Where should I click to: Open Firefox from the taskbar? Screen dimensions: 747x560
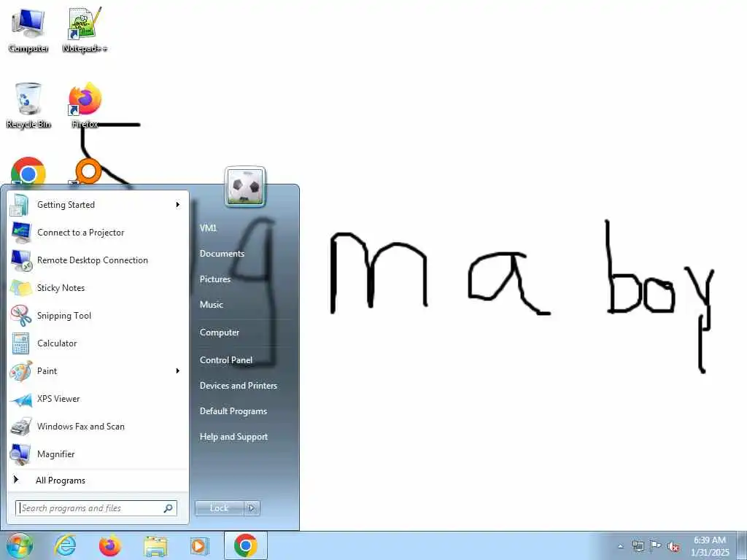(x=110, y=545)
